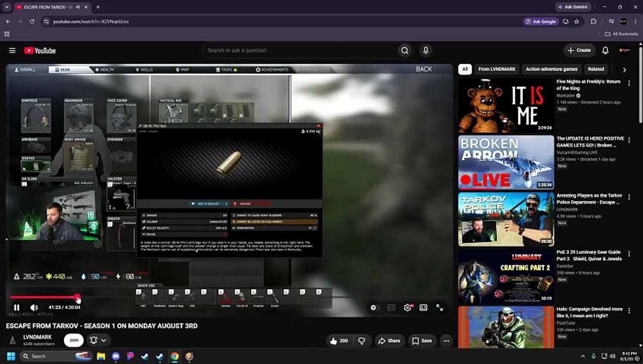This screenshot has width=643, height=364.
Task: Save the video to a playlist
Action: click(x=422, y=341)
